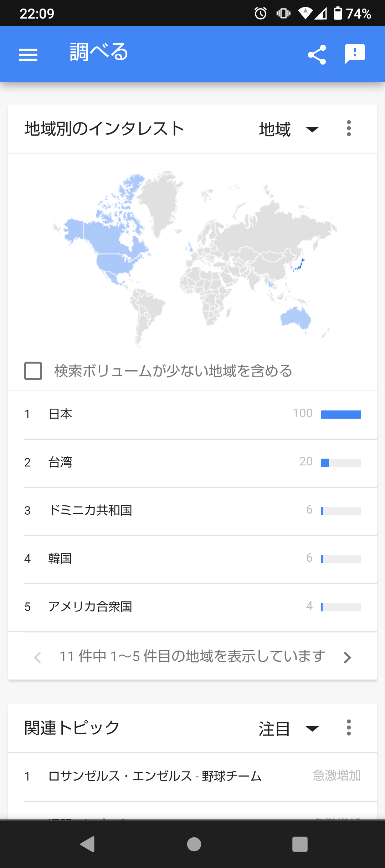Tap the Android back navigation button

(x=88, y=844)
